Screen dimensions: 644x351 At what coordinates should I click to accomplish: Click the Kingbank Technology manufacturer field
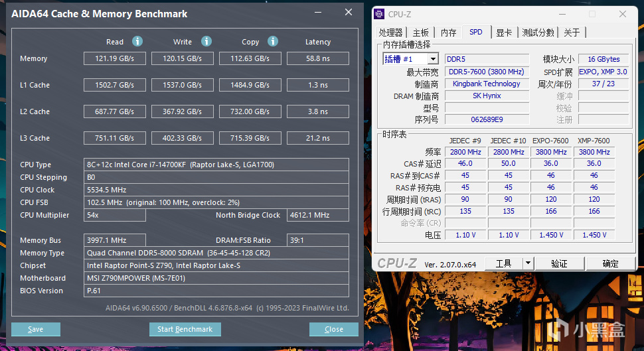tap(487, 84)
